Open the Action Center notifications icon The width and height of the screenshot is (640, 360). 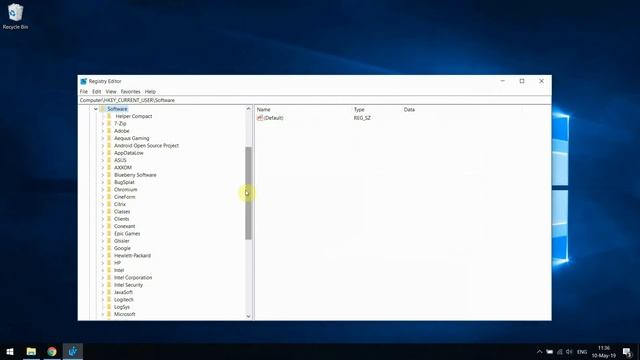click(x=627, y=352)
